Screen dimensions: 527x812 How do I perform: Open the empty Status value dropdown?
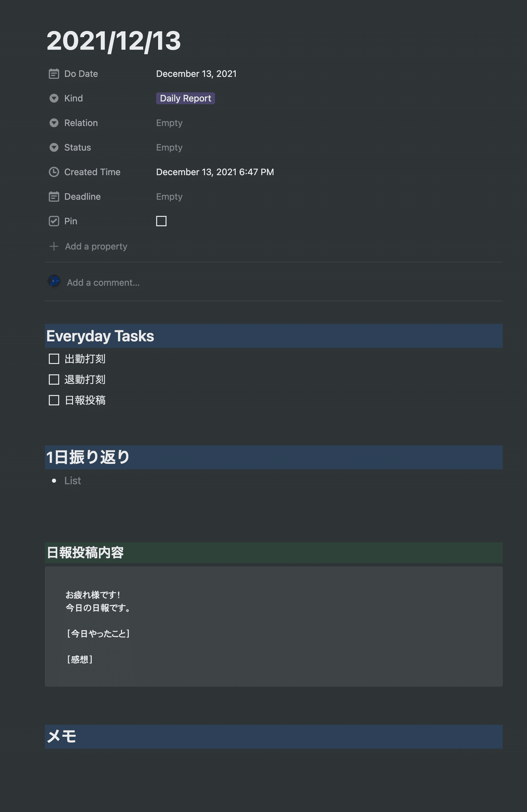[169, 148]
